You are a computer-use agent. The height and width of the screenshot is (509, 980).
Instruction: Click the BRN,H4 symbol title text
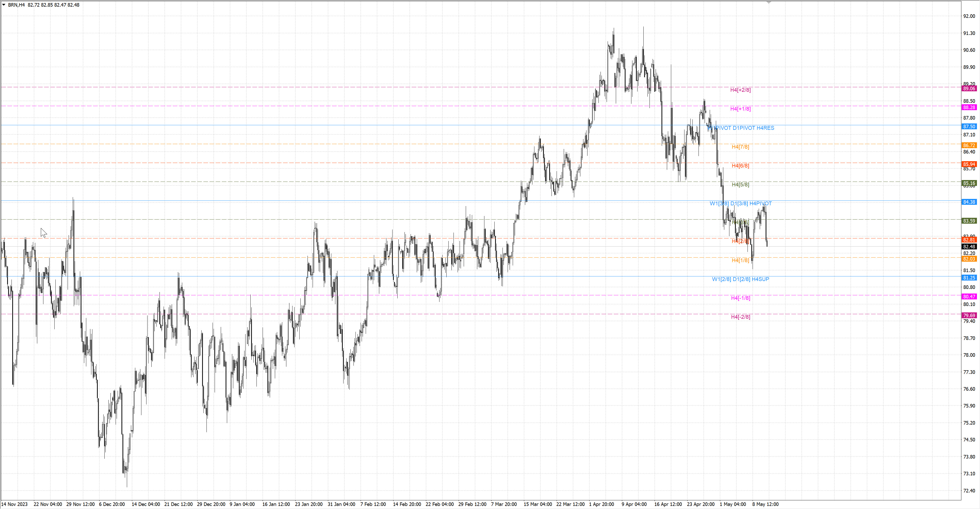point(16,5)
